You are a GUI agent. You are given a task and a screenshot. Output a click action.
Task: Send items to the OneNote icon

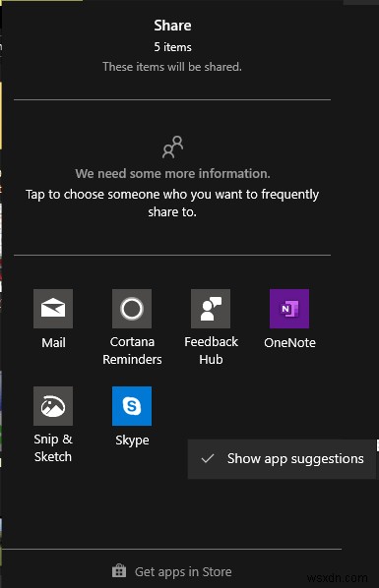click(289, 309)
